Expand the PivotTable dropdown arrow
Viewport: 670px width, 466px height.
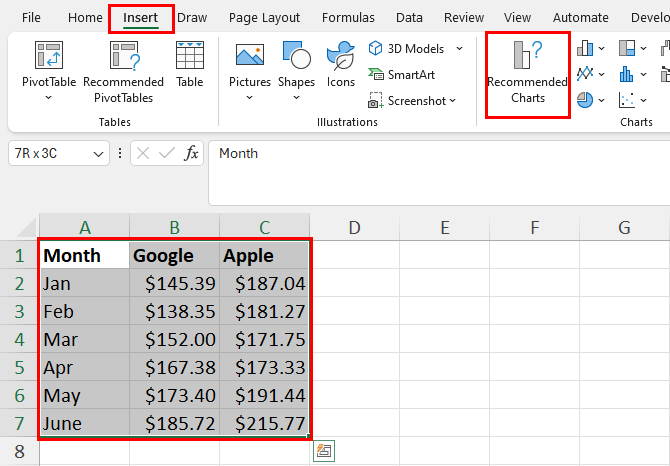pos(49,98)
